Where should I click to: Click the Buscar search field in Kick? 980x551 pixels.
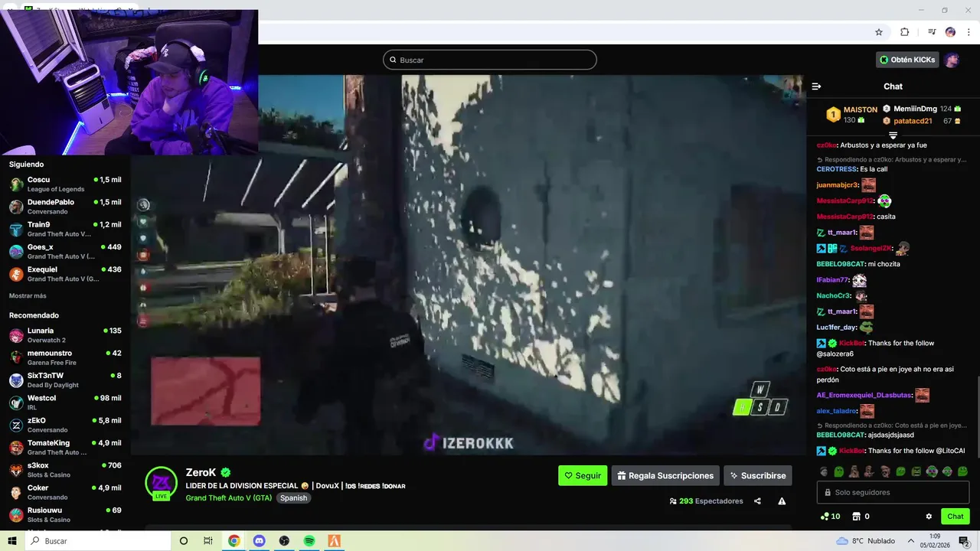click(x=490, y=60)
